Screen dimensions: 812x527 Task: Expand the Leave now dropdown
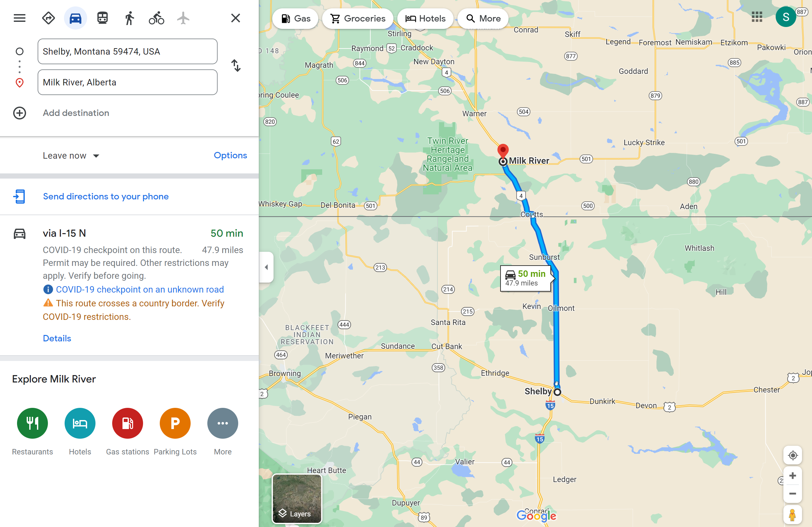click(71, 156)
